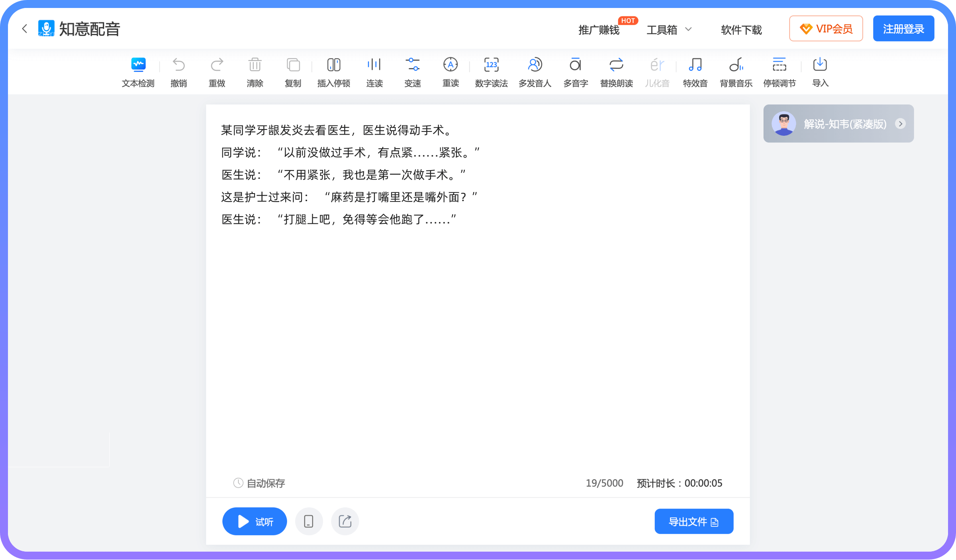Open the 变速 speed adjustment tool
Image resolution: width=956 pixels, height=560 pixels.
413,72
